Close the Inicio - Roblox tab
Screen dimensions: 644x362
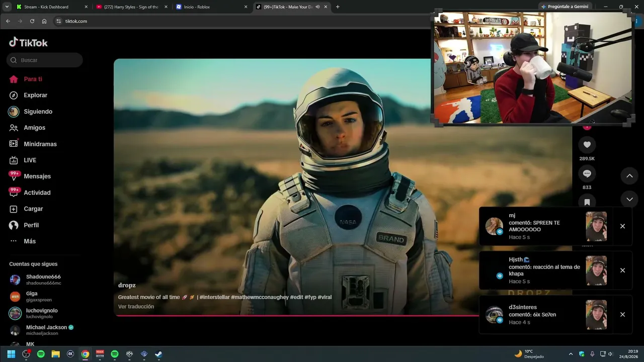pos(246,7)
